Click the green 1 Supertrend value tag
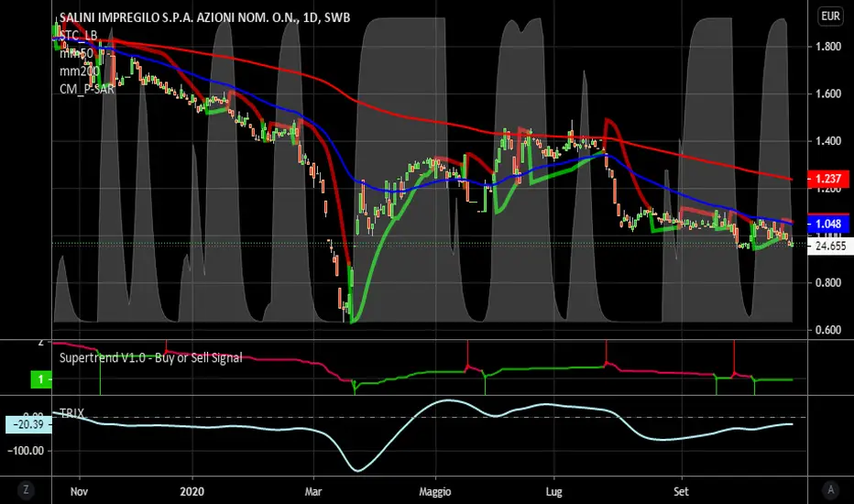 pos(41,379)
